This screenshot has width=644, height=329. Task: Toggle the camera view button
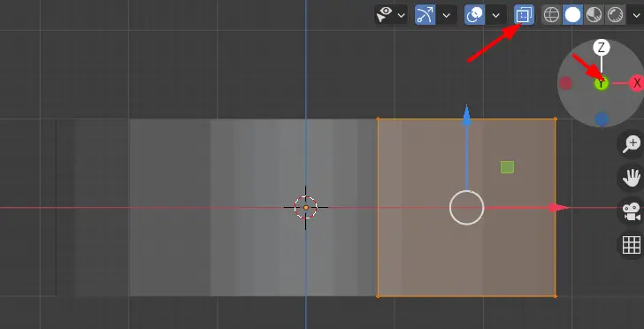632,211
